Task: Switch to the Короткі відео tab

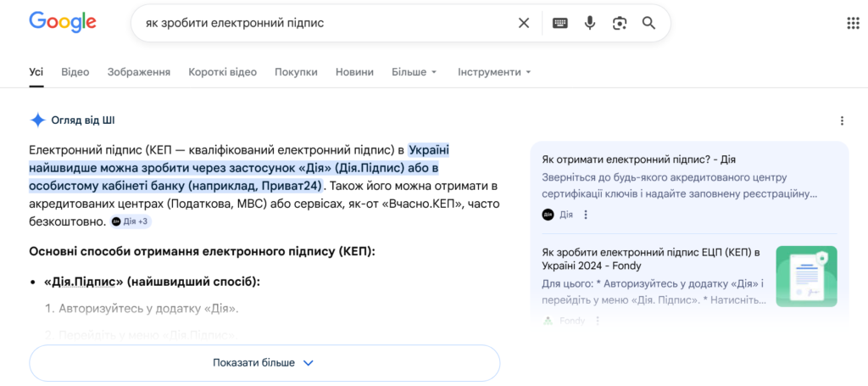Action: tap(223, 72)
